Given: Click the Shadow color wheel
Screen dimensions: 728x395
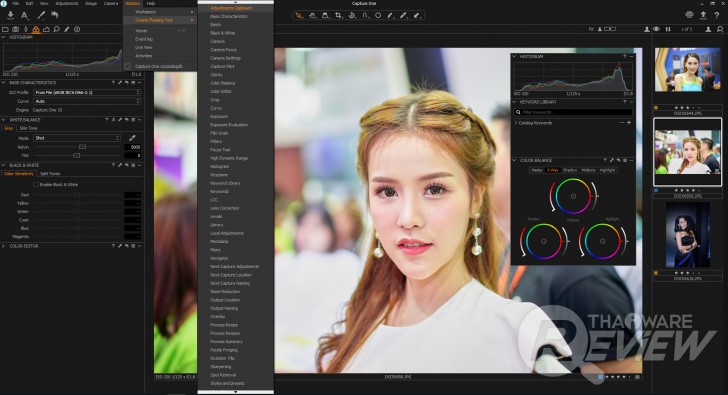Looking at the screenshot, I should (544, 241).
